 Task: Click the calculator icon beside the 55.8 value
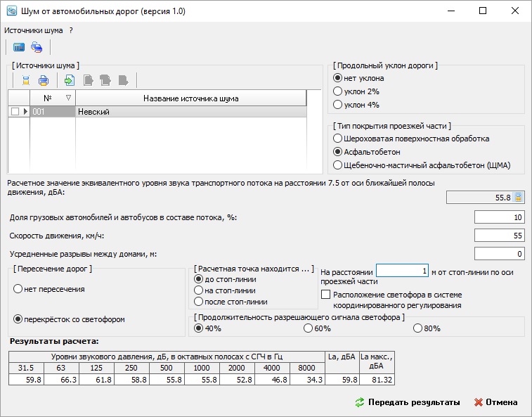[x=518, y=198]
